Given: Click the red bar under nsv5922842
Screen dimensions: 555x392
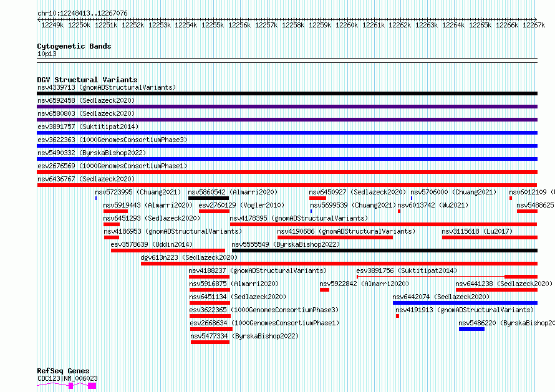Looking at the screenshot, I should point(324,290).
